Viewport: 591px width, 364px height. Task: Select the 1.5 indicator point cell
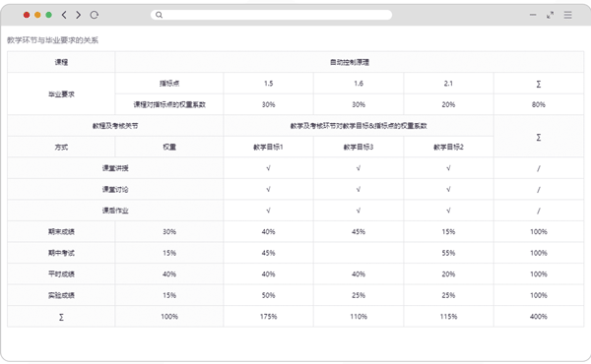click(268, 84)
